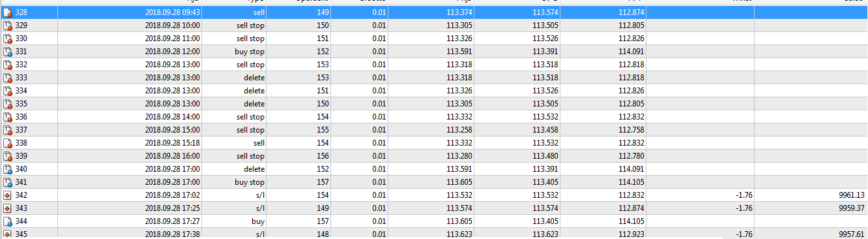The image size is (868, 239).
Task: Click price value 113.374
Action: (x=459, y=12)
